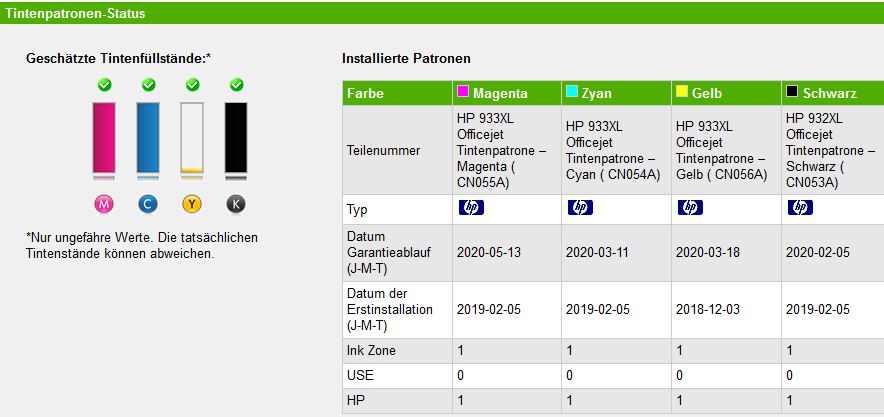The width and height of the screenshot is (884, 417).
Task: Click the green checkmark above black cartridge
Action: tap(237, 85)
